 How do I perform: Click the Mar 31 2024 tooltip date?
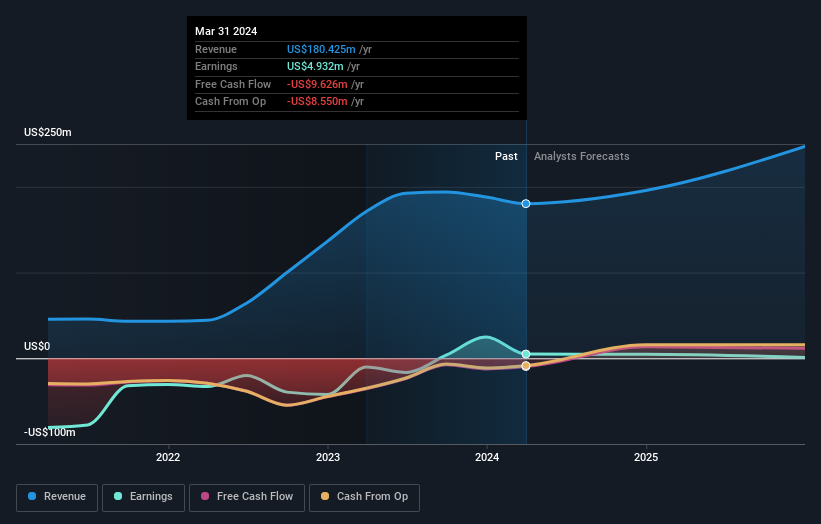[226, 31]
